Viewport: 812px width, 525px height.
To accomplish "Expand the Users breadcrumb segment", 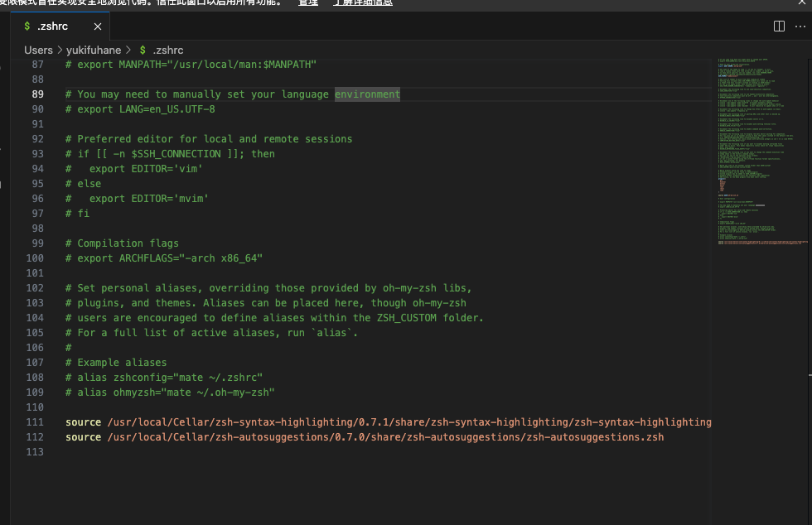I will click(38, 50).
